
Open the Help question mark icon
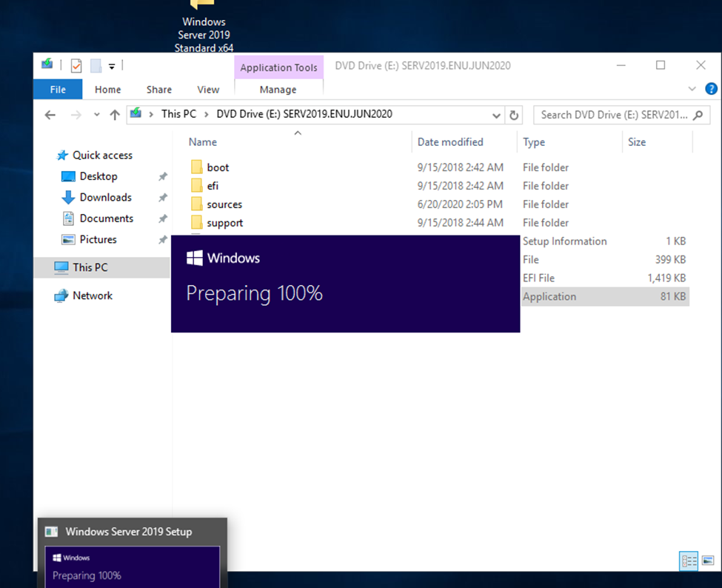pos(711,89)
